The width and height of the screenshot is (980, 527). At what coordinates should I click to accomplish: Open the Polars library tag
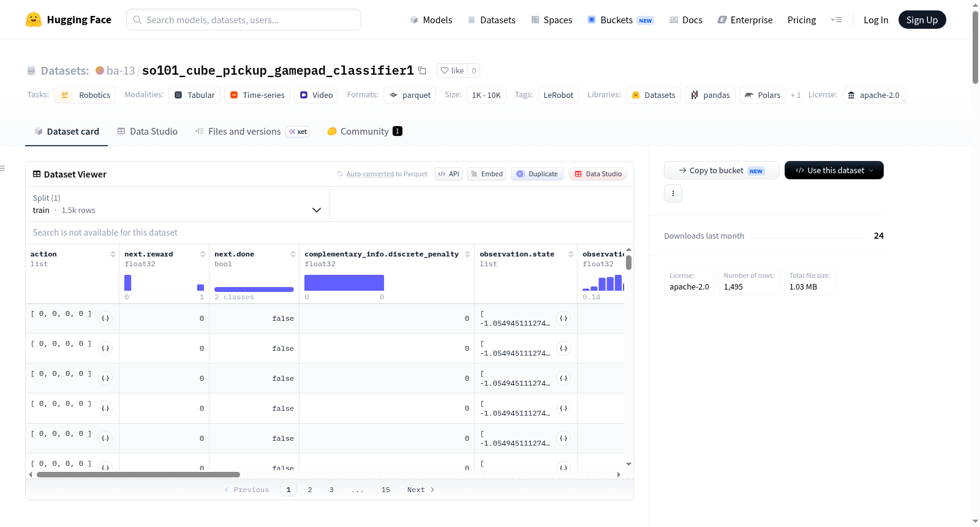[763, 95]
